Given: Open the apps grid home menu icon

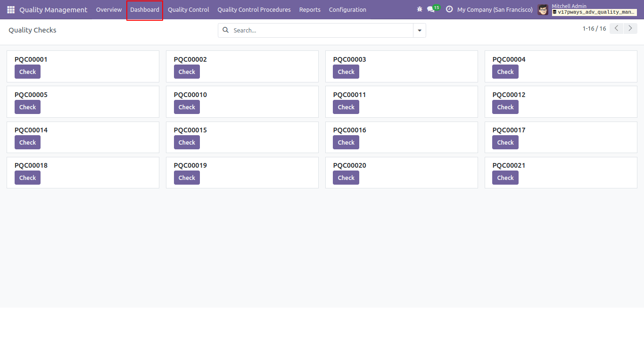Looking at the screenshot, I should point(11,9).
